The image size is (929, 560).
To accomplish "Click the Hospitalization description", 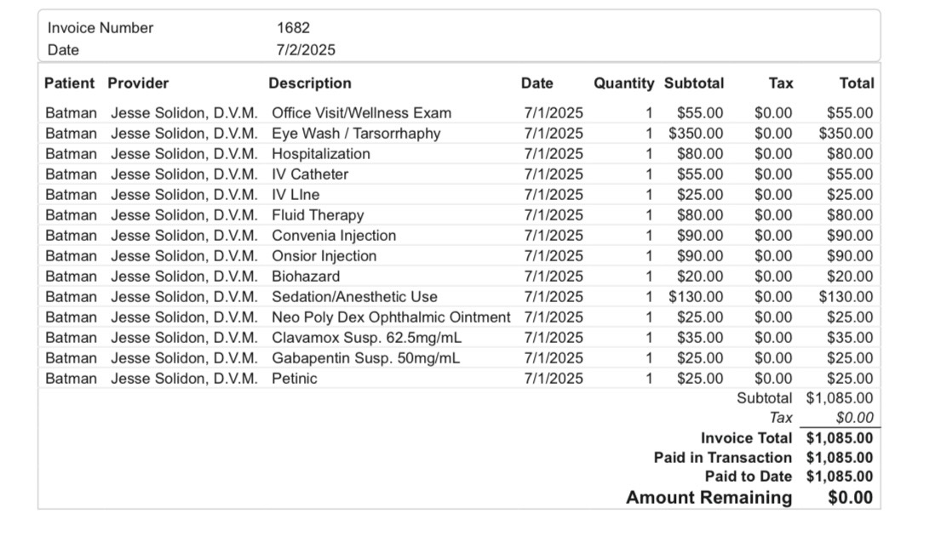I will point(321,154).
